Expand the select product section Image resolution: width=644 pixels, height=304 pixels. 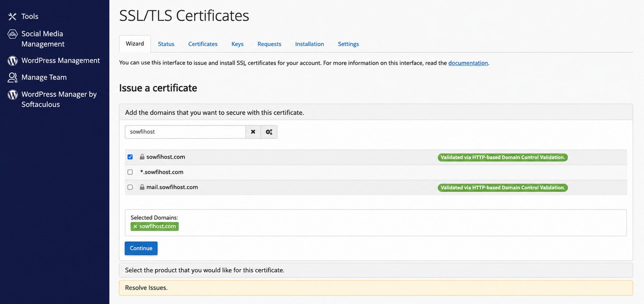click(376, 270)
